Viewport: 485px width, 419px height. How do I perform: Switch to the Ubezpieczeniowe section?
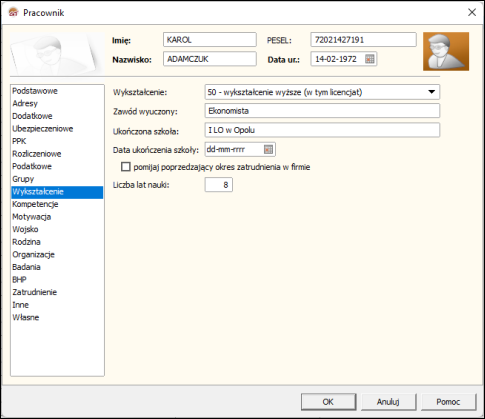tap(43, 129)
